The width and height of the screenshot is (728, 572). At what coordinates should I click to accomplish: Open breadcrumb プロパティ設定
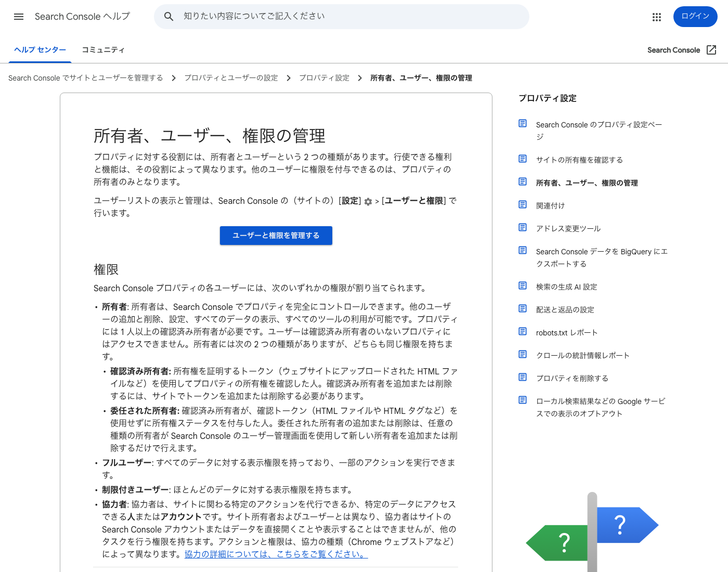click(x=324, y=78)
